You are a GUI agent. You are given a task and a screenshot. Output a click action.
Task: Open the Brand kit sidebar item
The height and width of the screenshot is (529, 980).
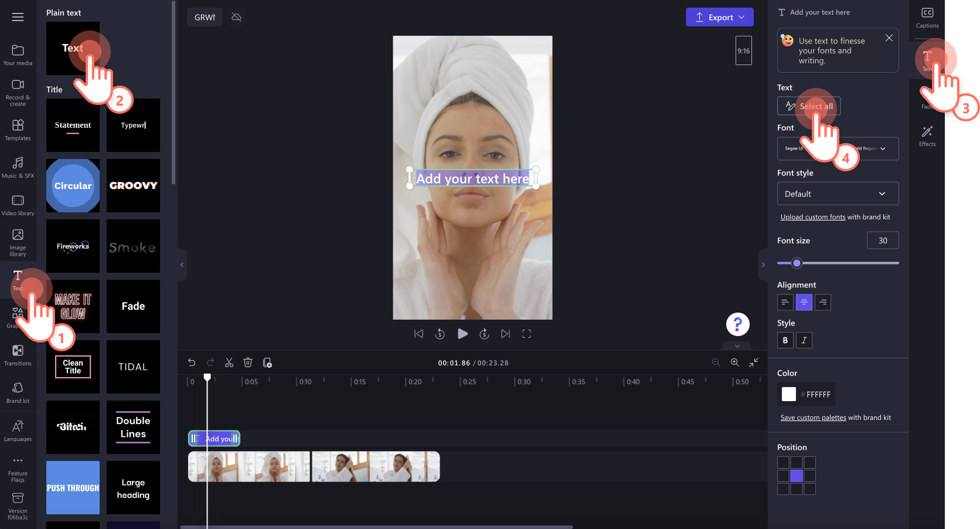tap(18, 393)
